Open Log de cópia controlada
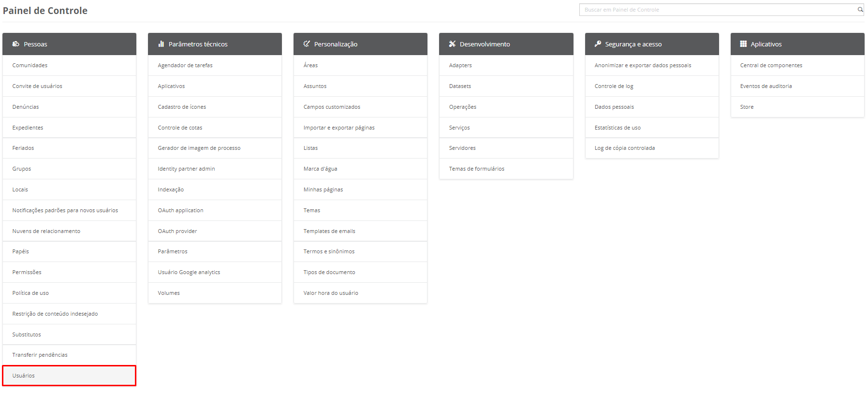This screenshot has height=393, width=868. pos(624,148)
